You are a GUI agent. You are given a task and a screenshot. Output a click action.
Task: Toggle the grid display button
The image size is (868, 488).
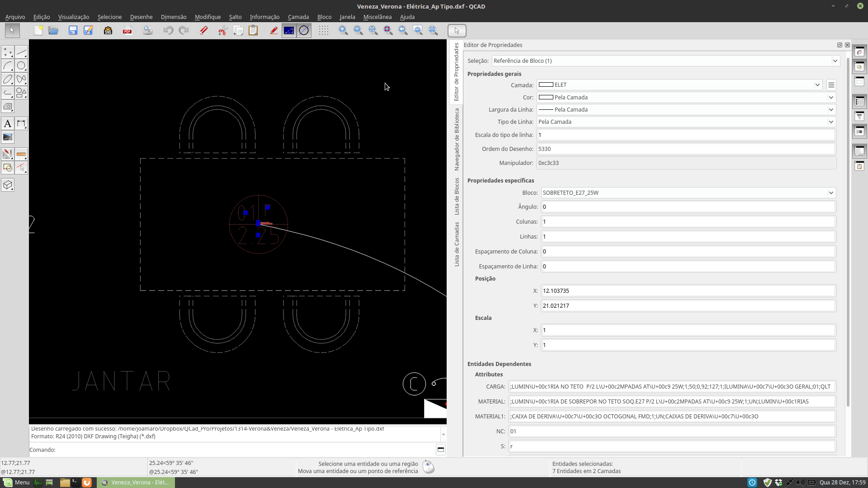[x=324, y=31]
